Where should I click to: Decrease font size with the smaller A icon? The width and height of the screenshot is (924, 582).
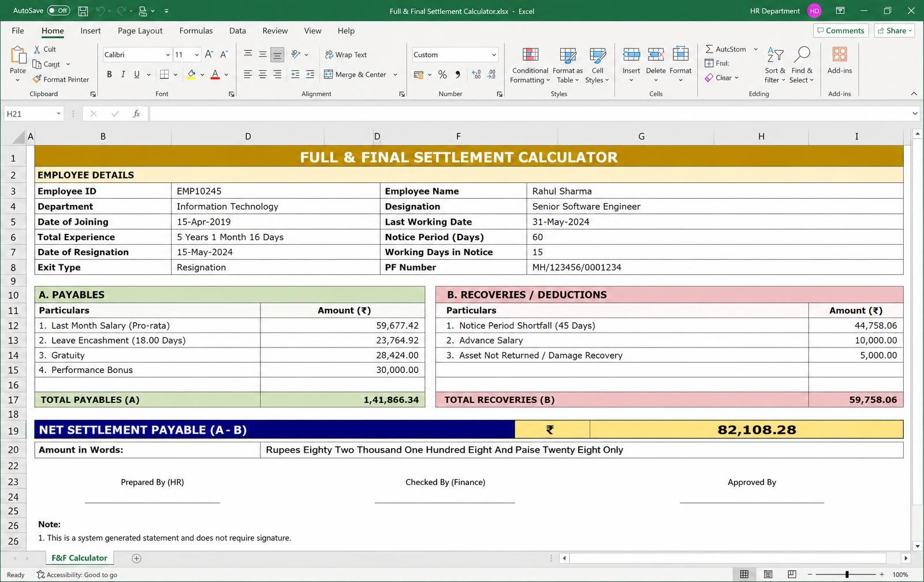[x=224, y=54]
